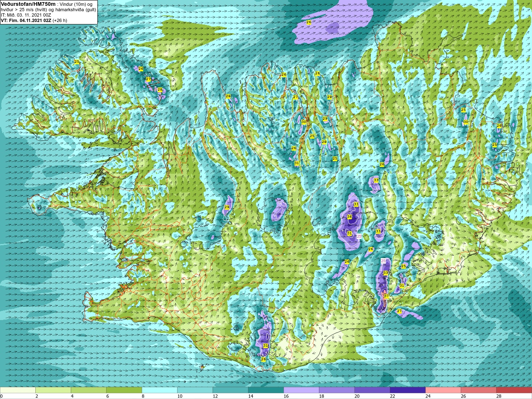Click the "Veðurstofan/HM750m" title text

pyautogui.click(x=28, y=3)
